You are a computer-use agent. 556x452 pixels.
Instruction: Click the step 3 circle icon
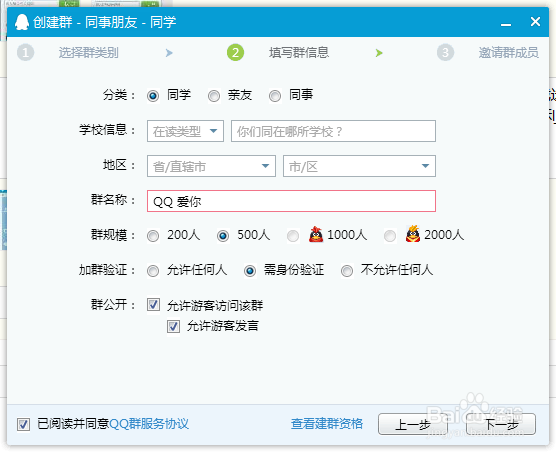(x=445, y=52)
